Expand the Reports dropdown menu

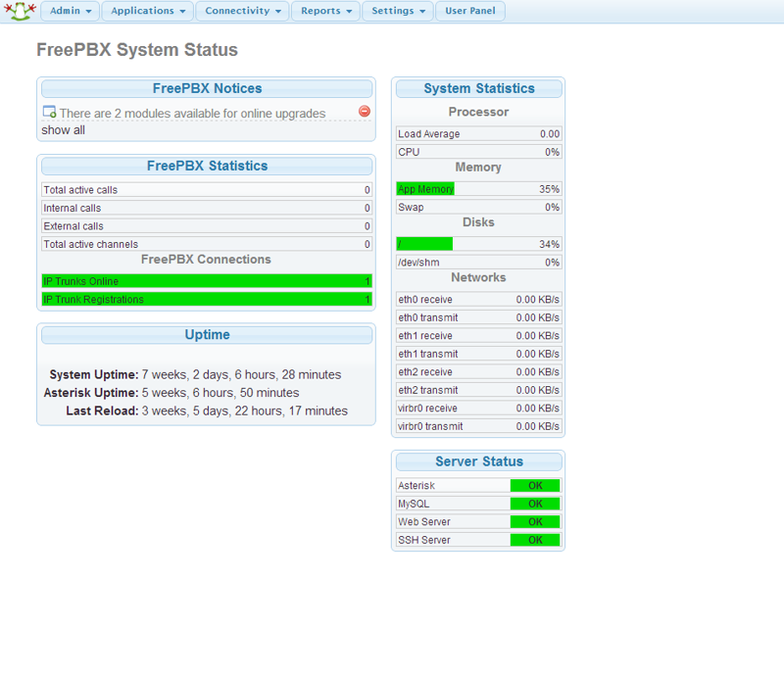click(x=326, y=11)
